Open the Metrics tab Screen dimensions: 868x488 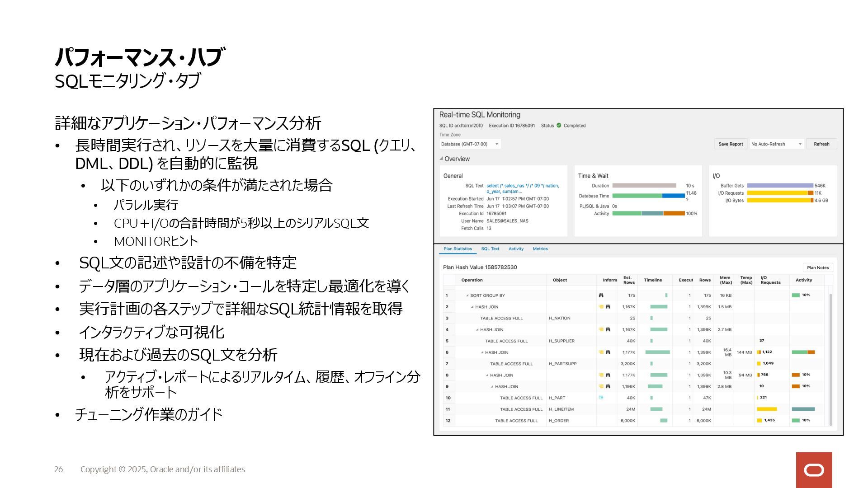(540, 249)
